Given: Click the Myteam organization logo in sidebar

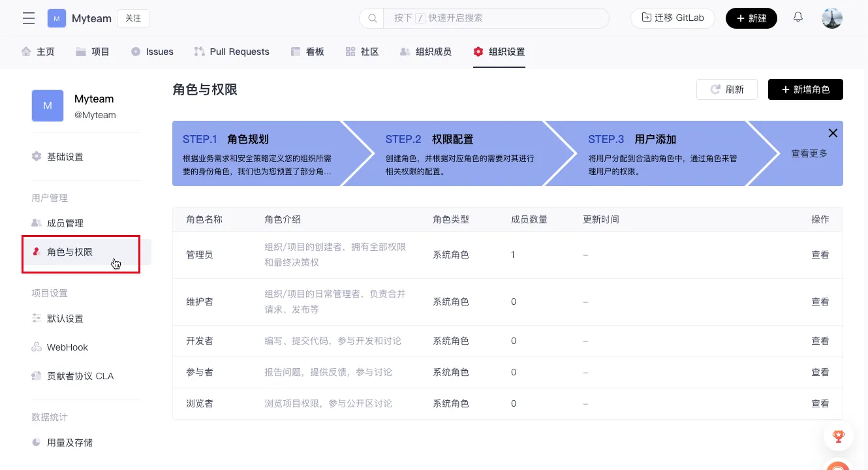Looking at the screenshot, I should (x=48, y=106).
